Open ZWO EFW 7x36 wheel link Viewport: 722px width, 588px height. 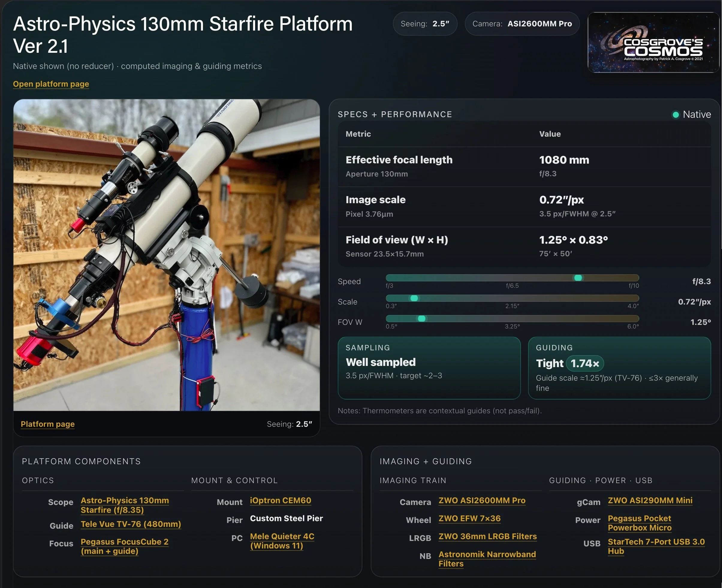point(469,518)
